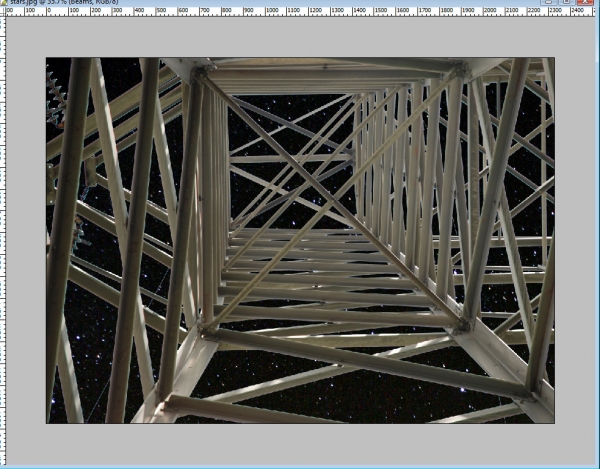Click the ruler origin corner box
Image resolution: width=600 pixels, height=469 pixels.
[x=3, y=11]
